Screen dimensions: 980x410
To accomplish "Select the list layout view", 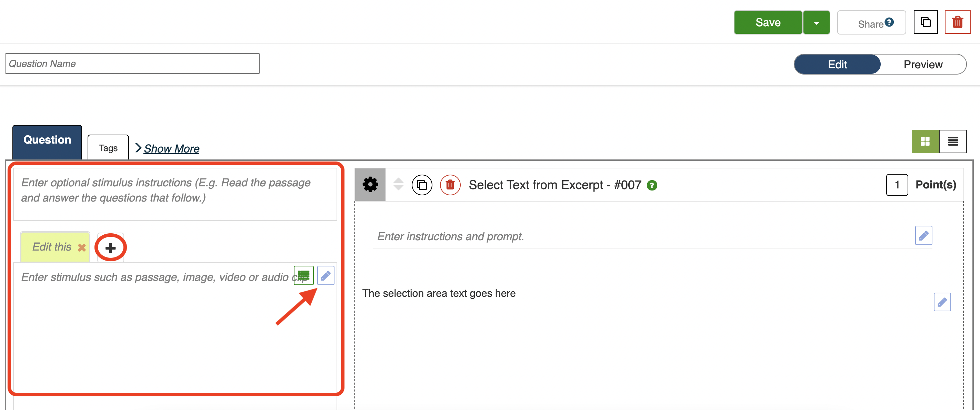I will pyautogui.click(x=953, y=141).
